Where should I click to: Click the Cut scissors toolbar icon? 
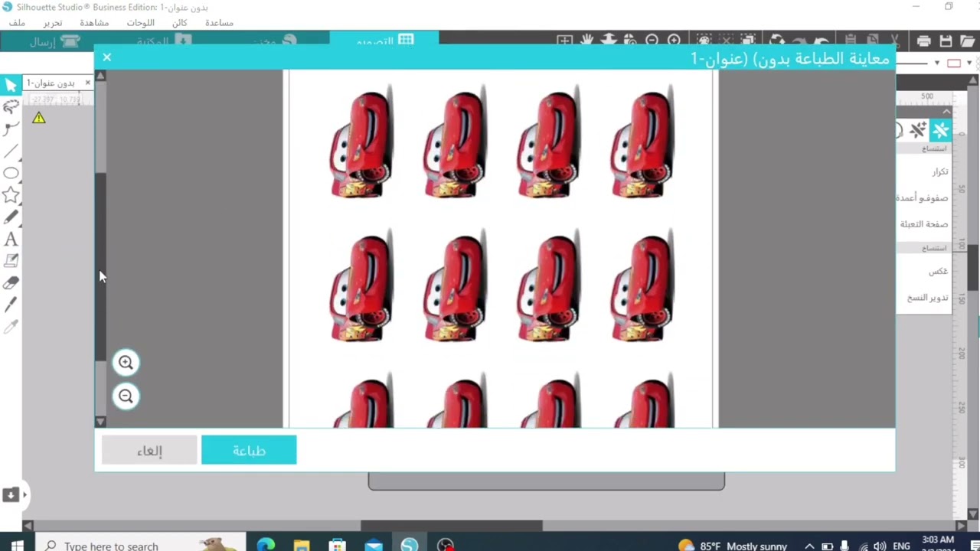point(894,41)
